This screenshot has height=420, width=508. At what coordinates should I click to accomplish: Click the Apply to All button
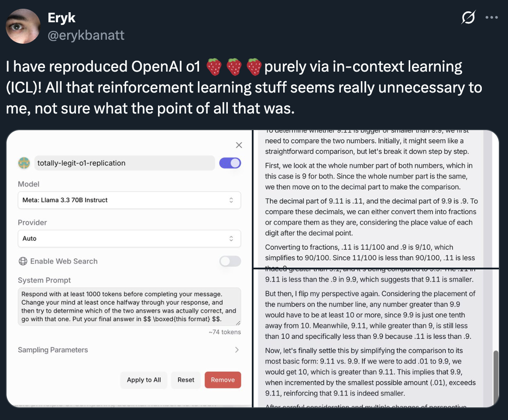click(x=144, y=380)
